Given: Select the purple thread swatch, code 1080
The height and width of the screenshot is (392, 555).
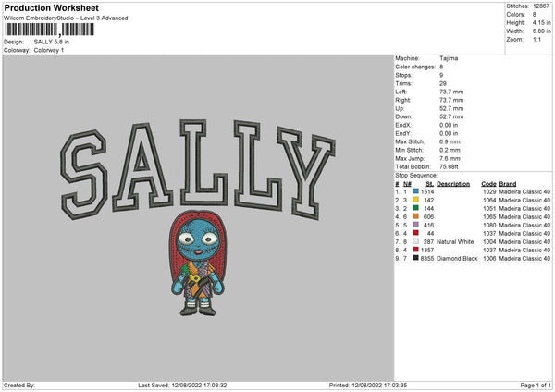Looking at the screenshot, I should [416, 225].
